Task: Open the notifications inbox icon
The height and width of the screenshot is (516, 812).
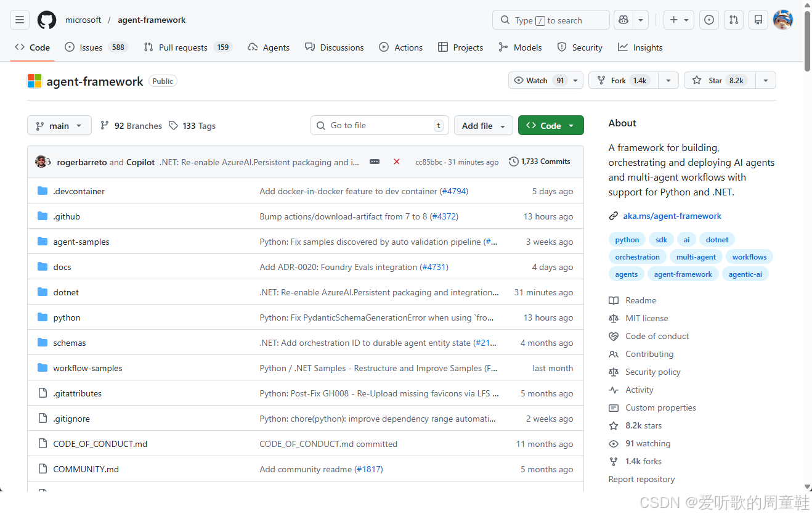Action: pyautogui.click(x=758, y=20)
